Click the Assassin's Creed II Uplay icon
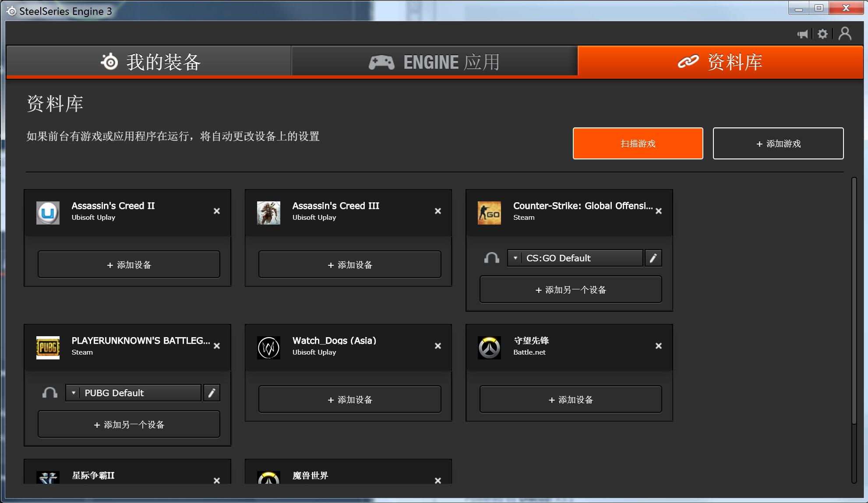The width and height of the screenshot is (868, 503). 48,213
